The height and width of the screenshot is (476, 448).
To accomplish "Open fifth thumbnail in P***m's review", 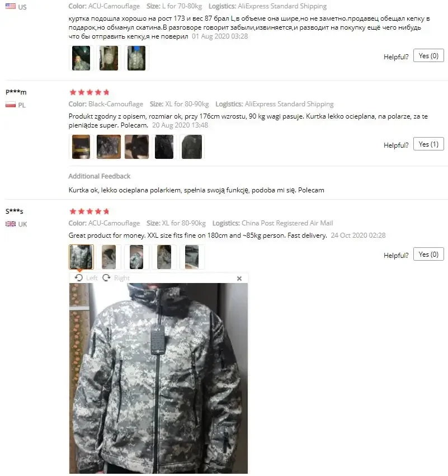I will click(192, 147).
